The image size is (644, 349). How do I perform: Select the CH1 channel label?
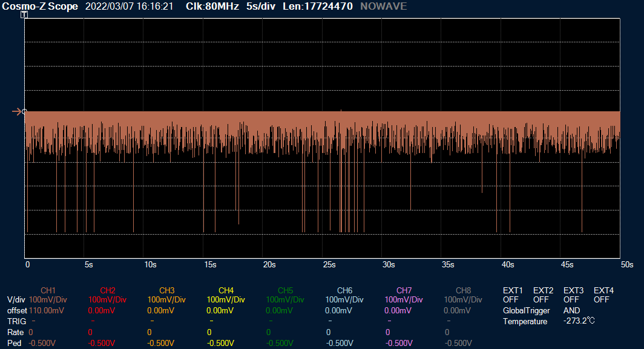(x=48, y=290)
